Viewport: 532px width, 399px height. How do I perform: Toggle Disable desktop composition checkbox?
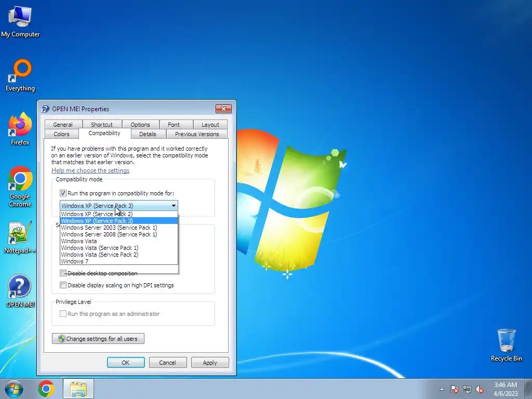coord(63,273)
